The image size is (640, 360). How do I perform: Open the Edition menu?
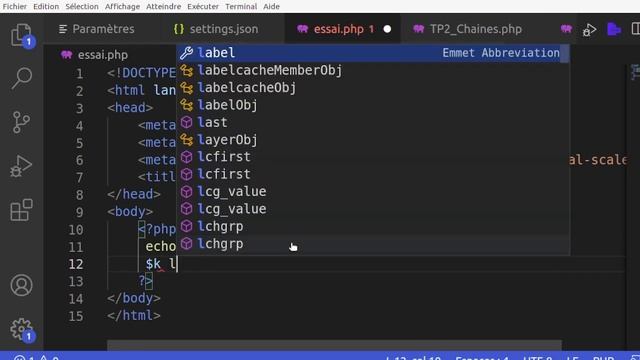click(x=46, y=7)
